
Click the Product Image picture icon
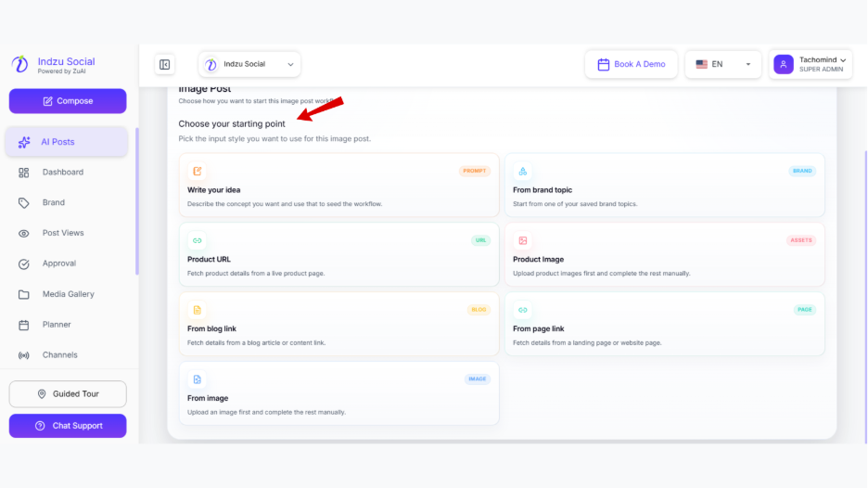point(523,240)
